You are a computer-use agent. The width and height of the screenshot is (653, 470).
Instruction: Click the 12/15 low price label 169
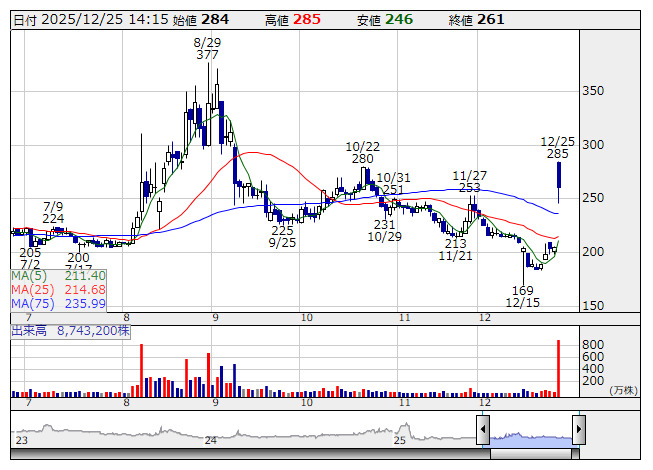point(521,290)
